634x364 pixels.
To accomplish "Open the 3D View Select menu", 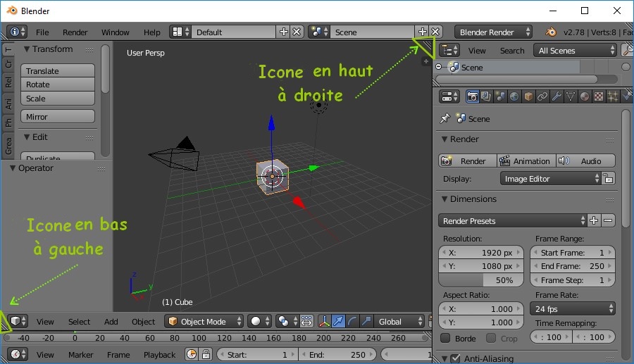I will (x=79, y=321).
